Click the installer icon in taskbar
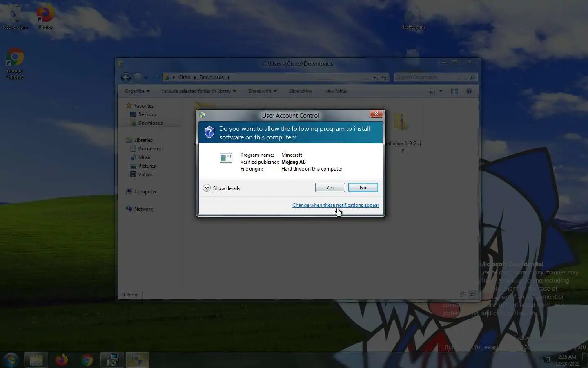Viewport: 588px width, 368px height. (112, 360)
